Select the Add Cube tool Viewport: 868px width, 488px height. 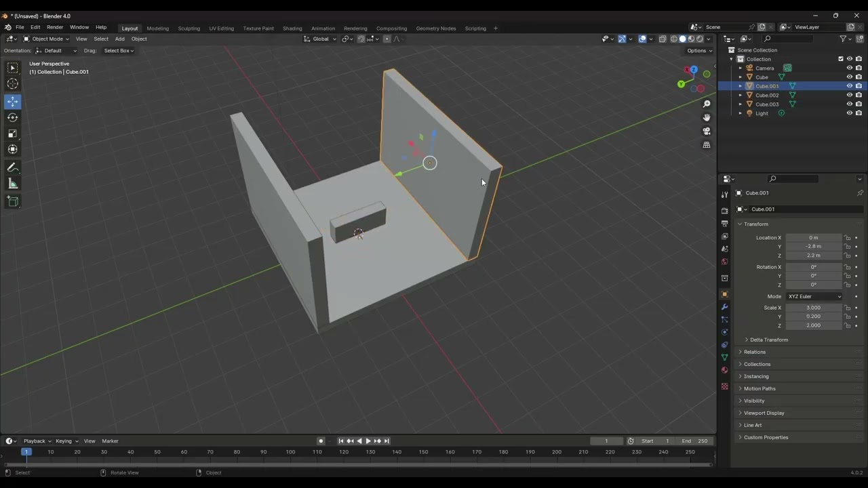tap(12, 201)
